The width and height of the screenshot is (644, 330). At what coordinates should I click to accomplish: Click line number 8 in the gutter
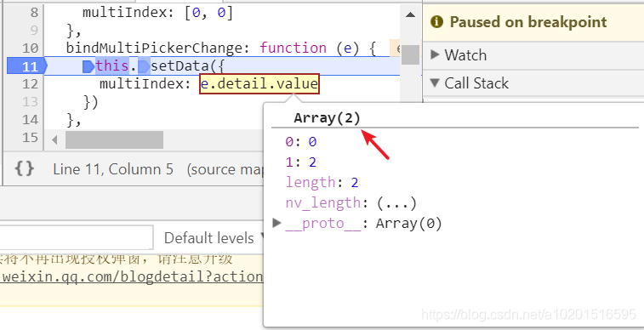[x=34, y=12]
